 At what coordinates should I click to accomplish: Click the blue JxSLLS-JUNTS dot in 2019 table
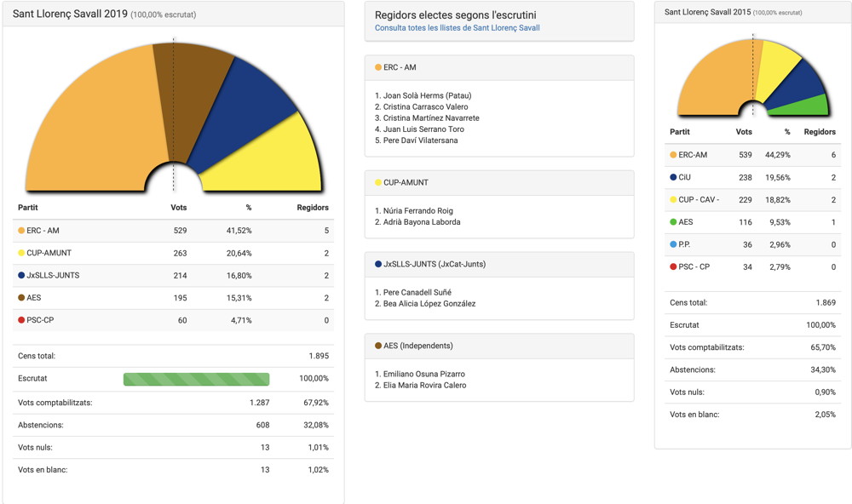(21, 275)
